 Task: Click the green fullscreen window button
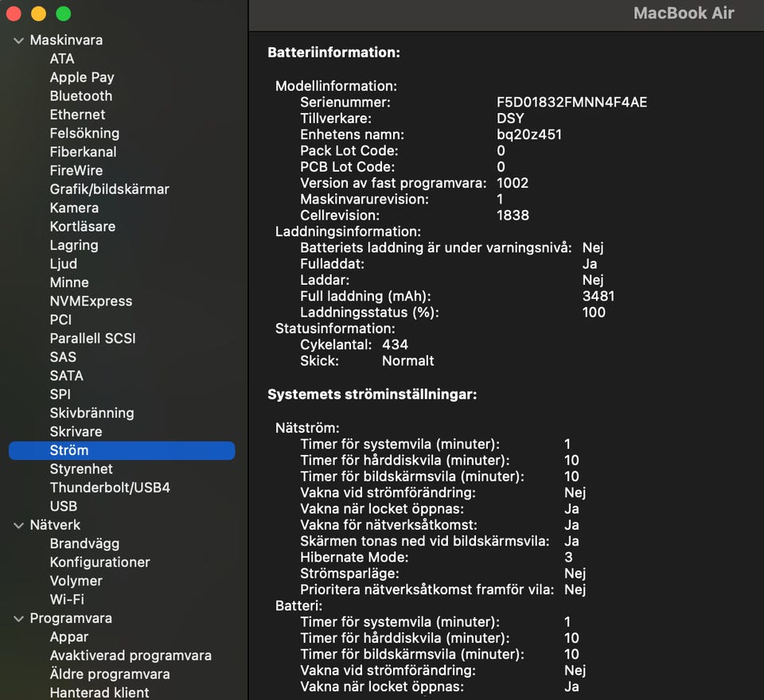64,14
